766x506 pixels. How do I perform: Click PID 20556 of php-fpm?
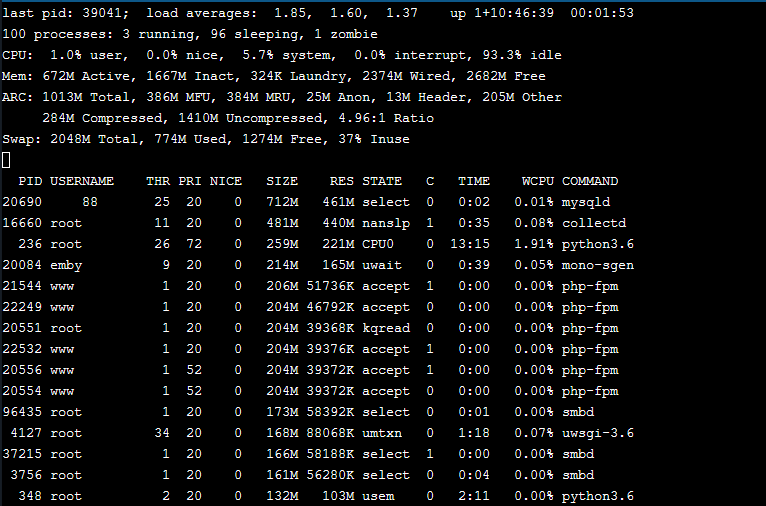[x=22, y=370]
